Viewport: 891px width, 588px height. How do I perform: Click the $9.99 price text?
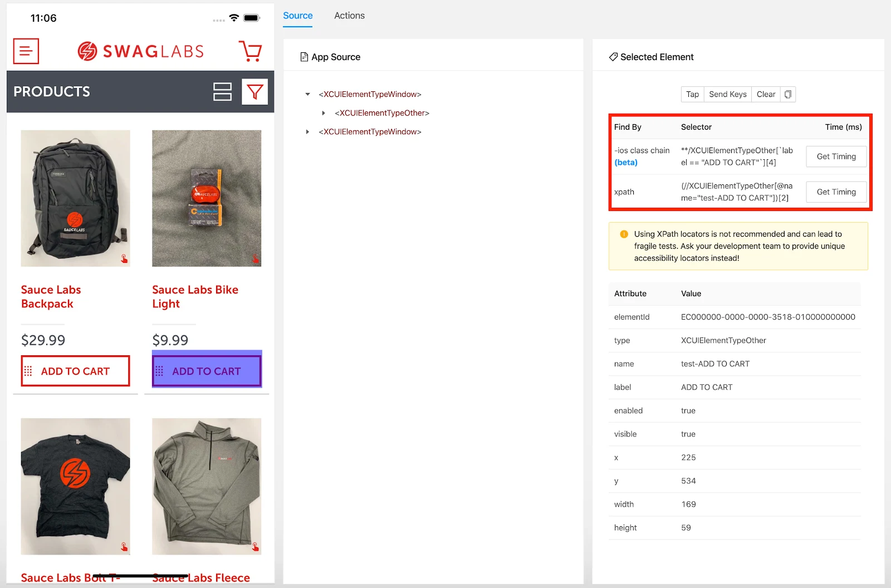(170, 340)
